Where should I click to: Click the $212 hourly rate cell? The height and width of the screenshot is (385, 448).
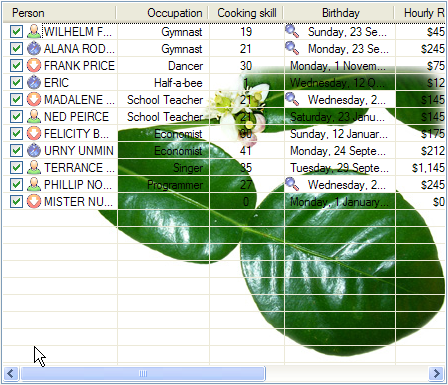coord(420,151)
